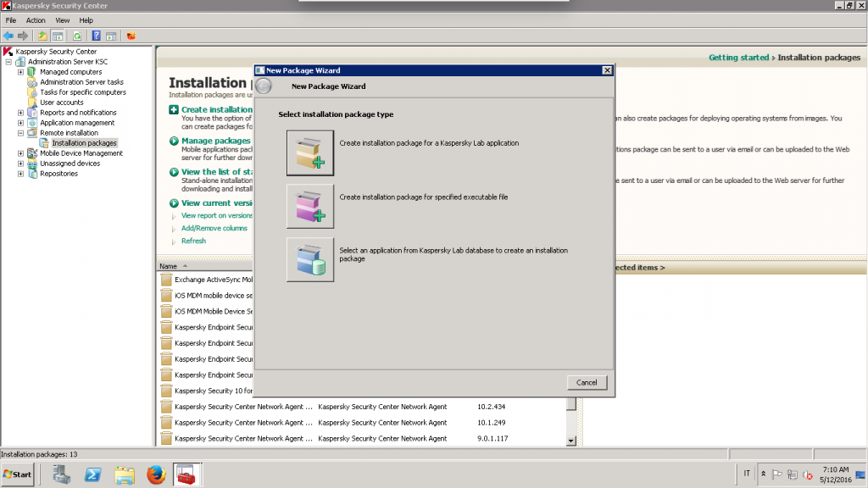Expand the Mobile Device Management node

tap(20, 153)
